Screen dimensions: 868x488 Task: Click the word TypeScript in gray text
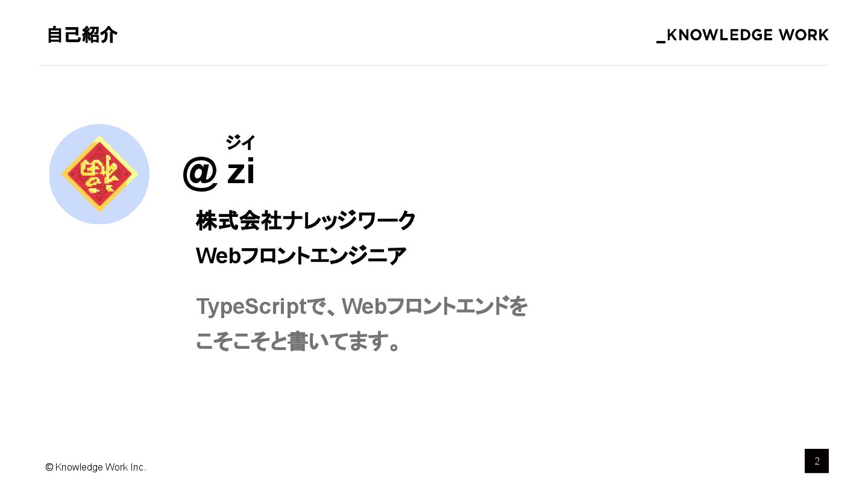click(251, 307)
